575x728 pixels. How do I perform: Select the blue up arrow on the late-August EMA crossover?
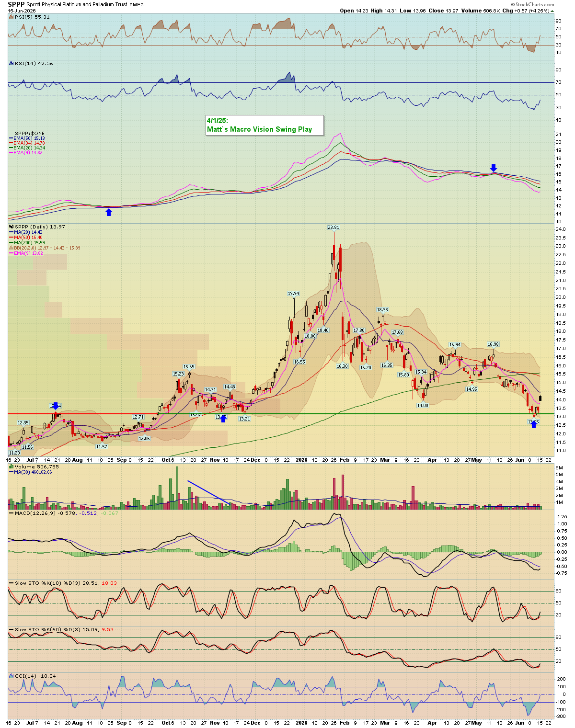[x=109, y=212]
